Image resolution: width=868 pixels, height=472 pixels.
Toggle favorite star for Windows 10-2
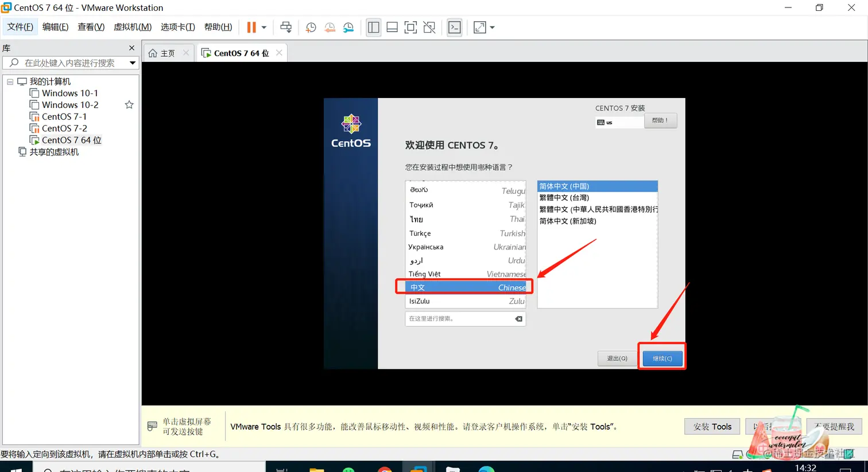[129, 105]
